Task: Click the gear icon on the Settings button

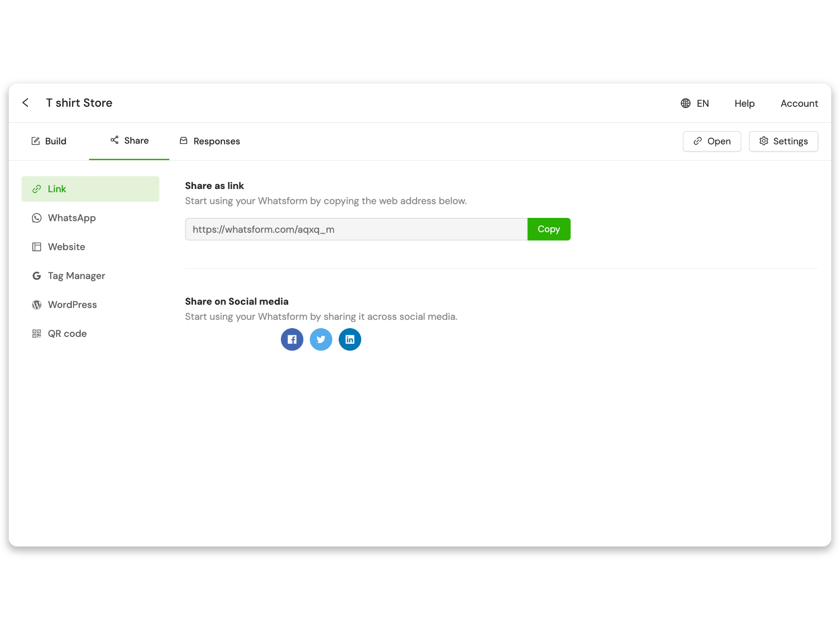Action: (x=764, y=141)
